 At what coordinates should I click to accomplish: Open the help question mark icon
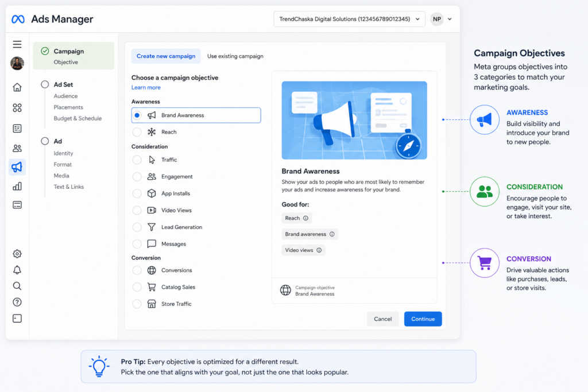coord(17,302)
